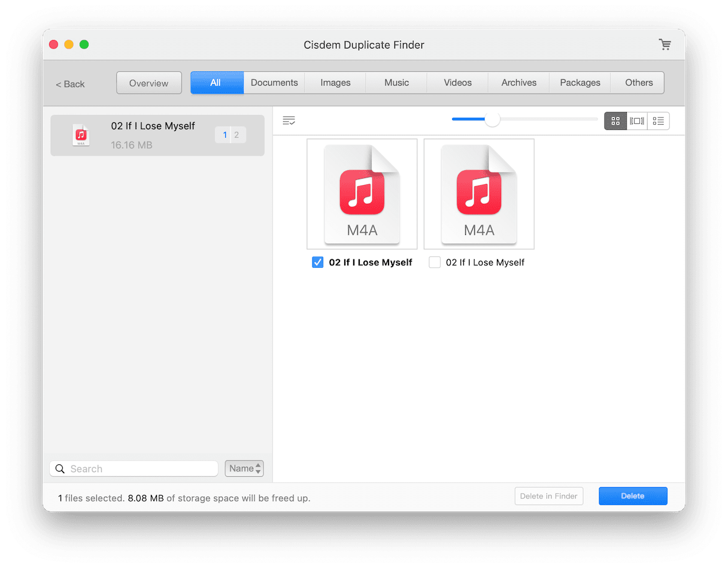Click the 1 count badge in sidebar row
Image resolution: width=728 pixels, height=568 pixels.
coord(225,135)
